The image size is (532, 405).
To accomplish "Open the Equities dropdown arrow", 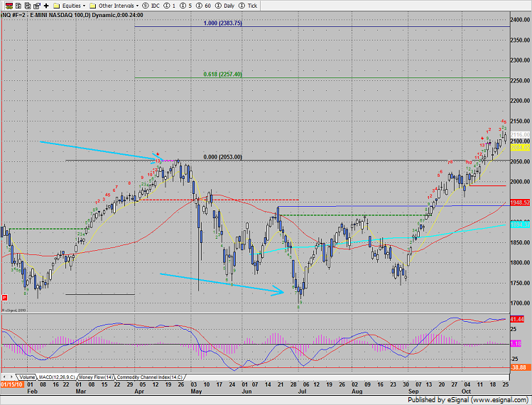I will pyautogui.click(x=84, y=6).
